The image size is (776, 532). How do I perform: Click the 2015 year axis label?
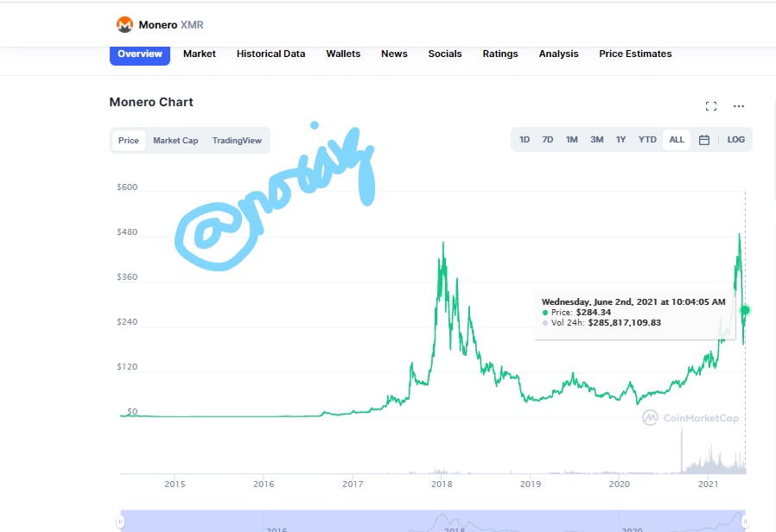tap(175, 484)
